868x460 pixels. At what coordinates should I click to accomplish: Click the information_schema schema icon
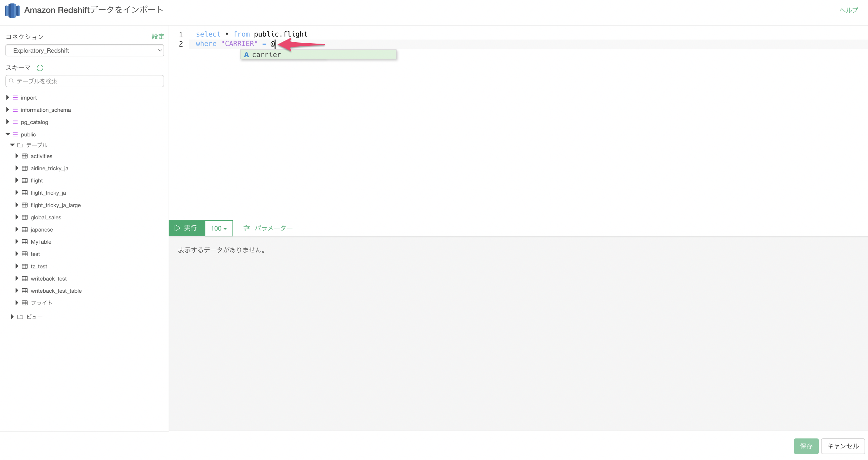tap(15, 110)
